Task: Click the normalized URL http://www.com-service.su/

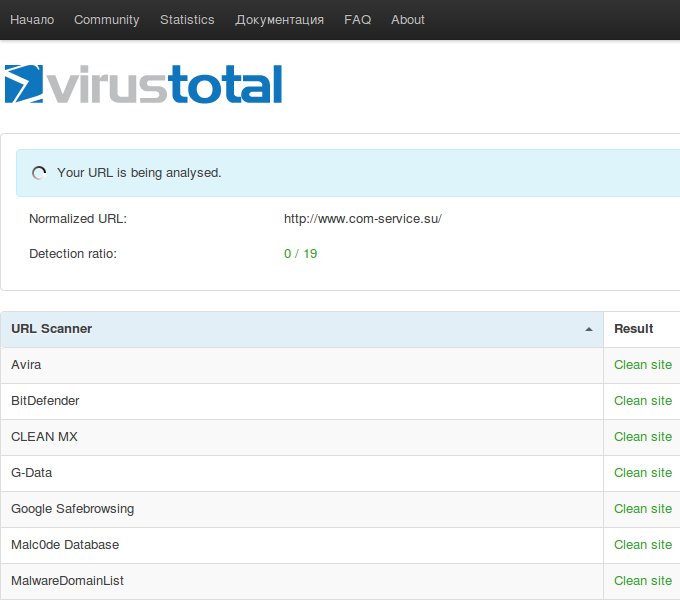Action: pos(363,218)
